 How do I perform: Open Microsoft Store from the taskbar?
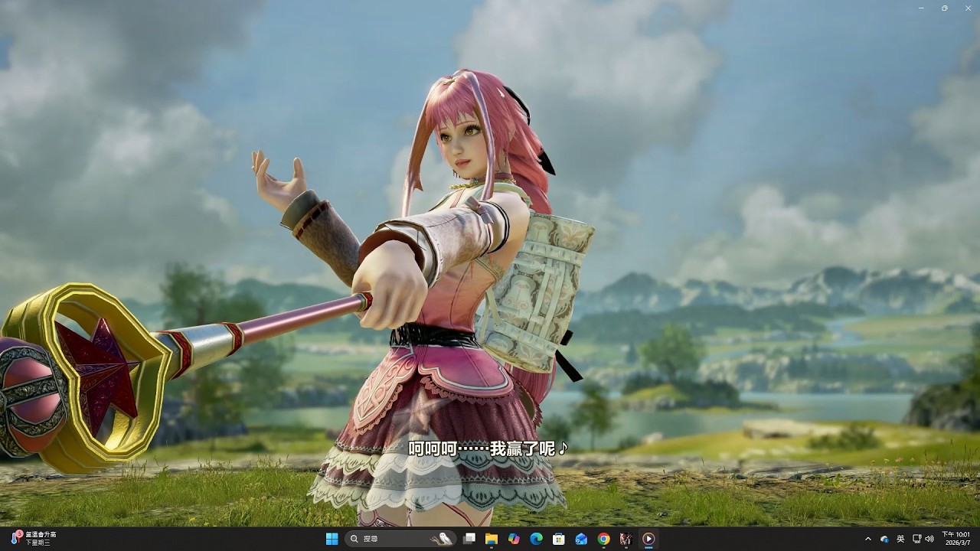pos(559,539)
